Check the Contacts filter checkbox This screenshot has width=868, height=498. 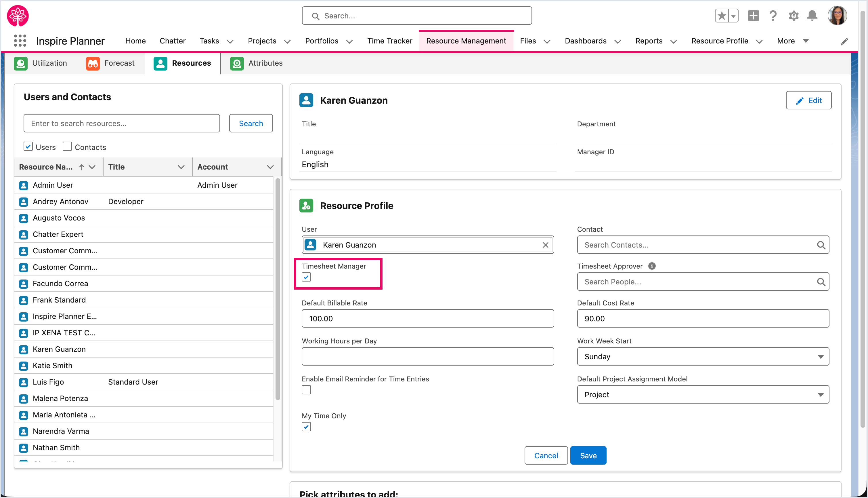click(x=67, y=147)
